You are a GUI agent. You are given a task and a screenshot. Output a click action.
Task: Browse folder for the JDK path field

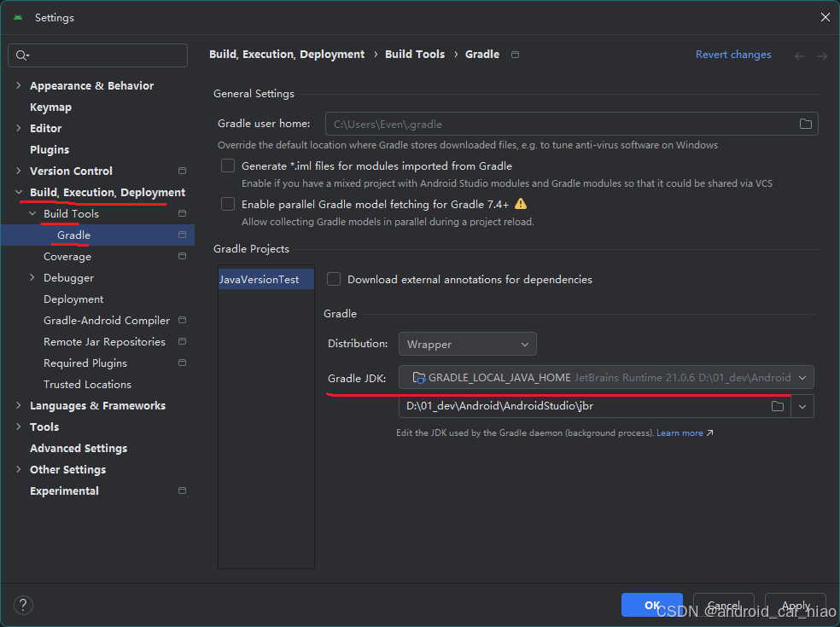(x=778, y=406)
